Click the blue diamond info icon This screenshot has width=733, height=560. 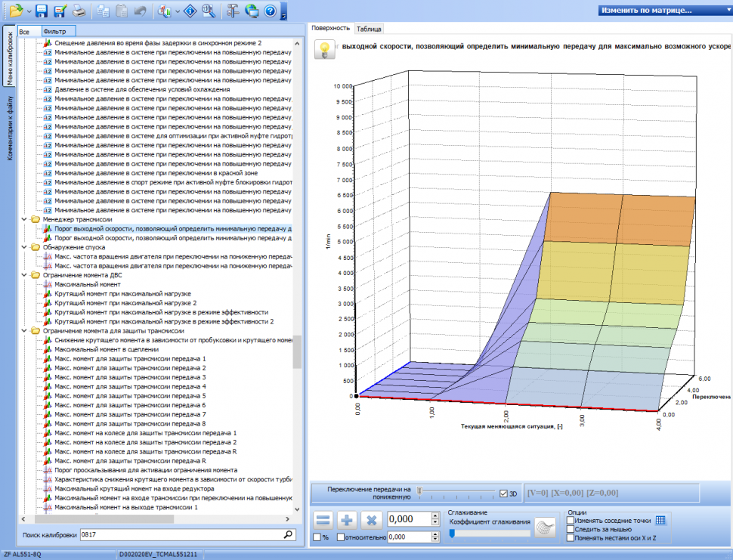[191, 11]
